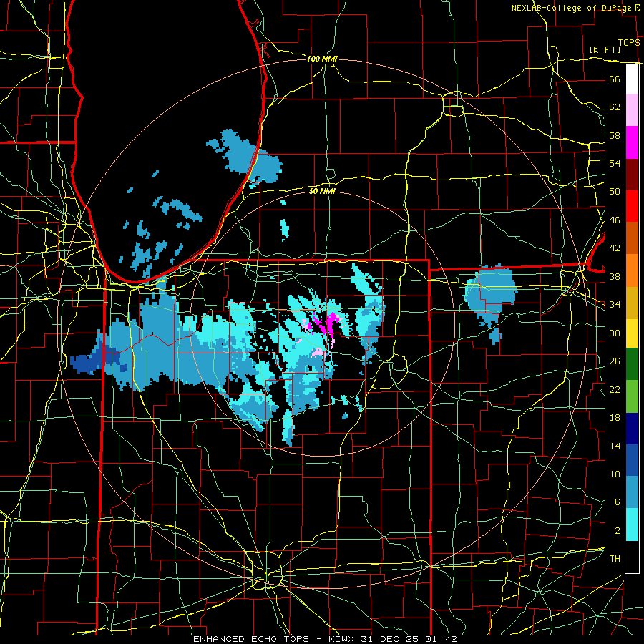The height and width of the screenshot is (644, 644).
Task: Select the dark red legend swatch
Action: coord(632,175)
